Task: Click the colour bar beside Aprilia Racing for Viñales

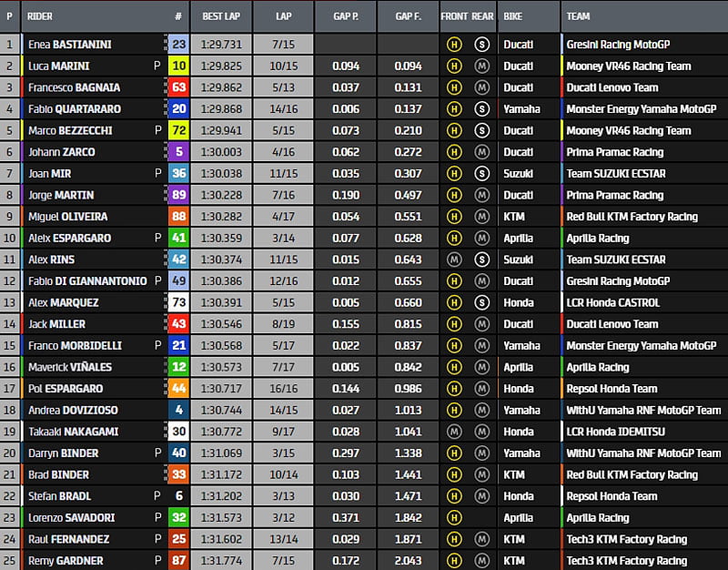Action: click(x=562, y=367)
